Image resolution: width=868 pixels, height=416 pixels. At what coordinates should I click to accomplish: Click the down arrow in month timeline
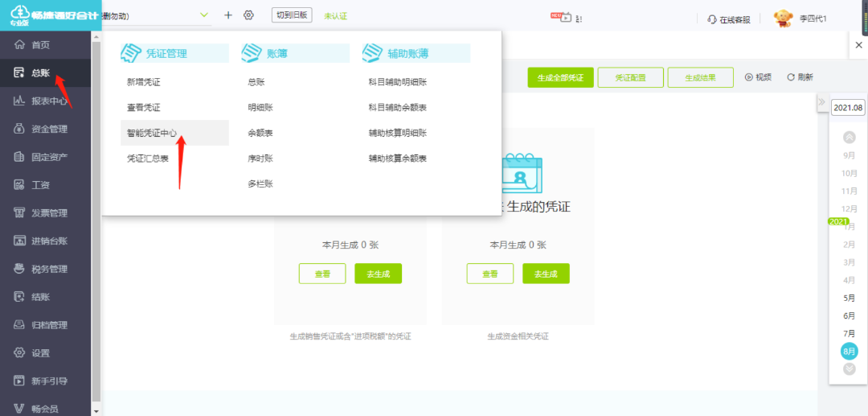point(850,369)
